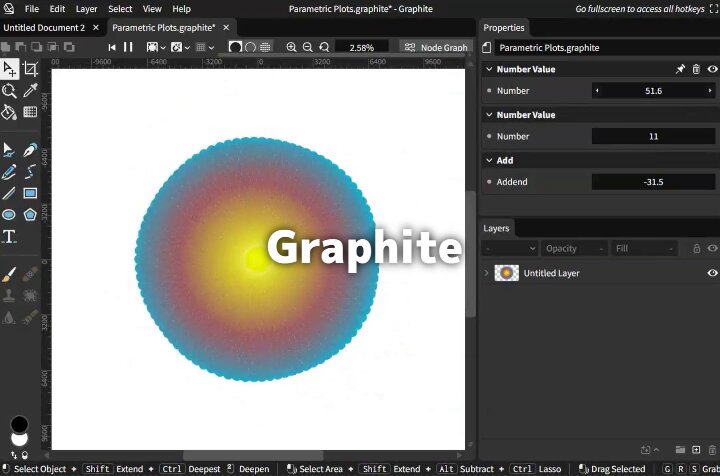Select the Rectangle tool
720x476 pixels.
(30, 193)
